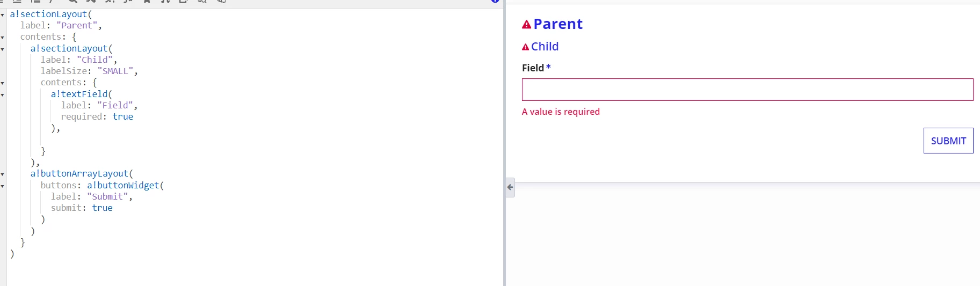980x286 pixels.
Task: Collapse the a!buttonWidget code block
Action: pos(3,186)
